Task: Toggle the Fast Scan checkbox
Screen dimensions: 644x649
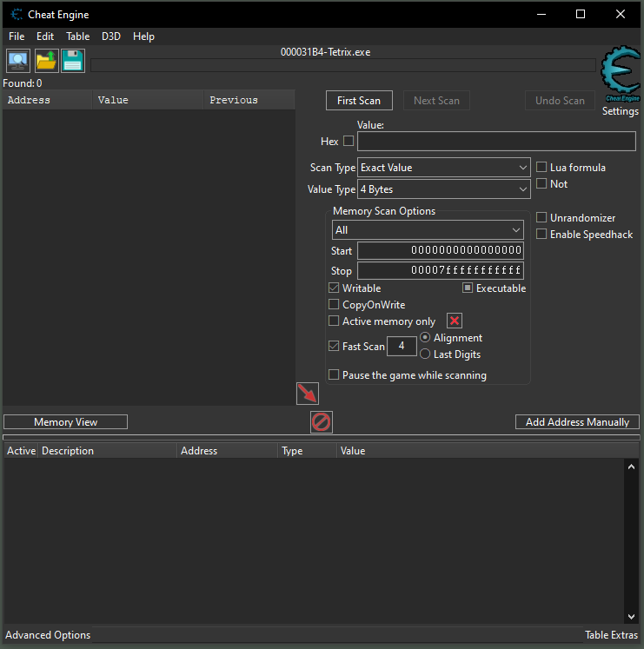Action: pyautogui.click(x=334, y=346)
